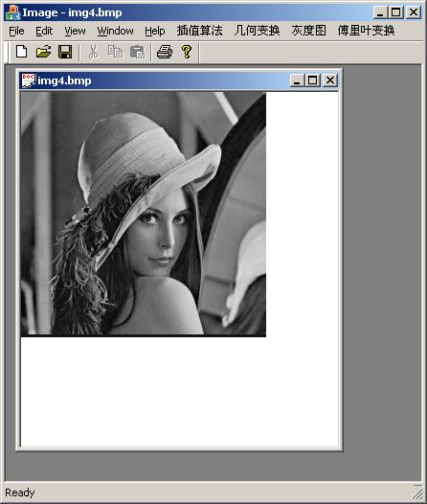
Task: Open the Edit menu
Action: [44, 31]
